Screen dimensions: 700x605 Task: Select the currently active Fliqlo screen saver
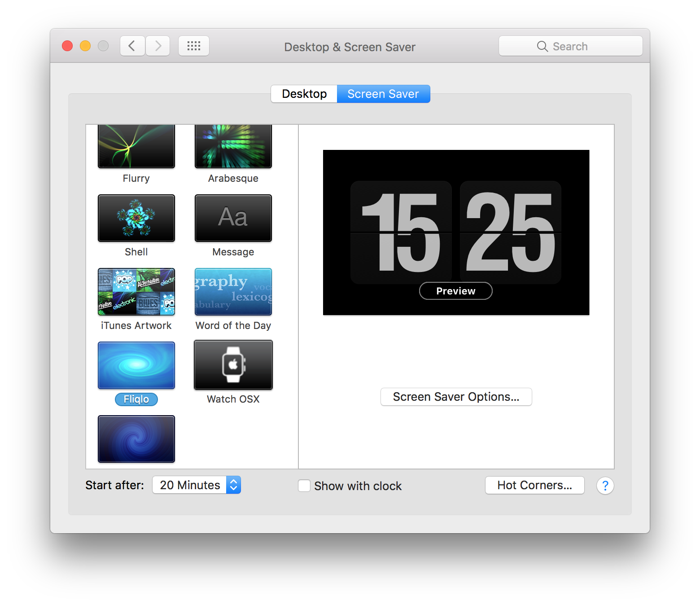(x=136, y=365)
